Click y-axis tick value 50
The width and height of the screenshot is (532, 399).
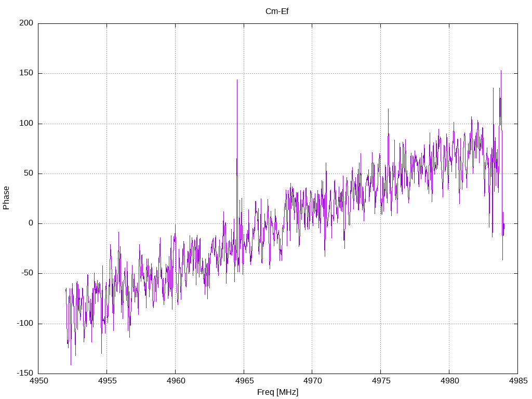(x=29, y=173)
